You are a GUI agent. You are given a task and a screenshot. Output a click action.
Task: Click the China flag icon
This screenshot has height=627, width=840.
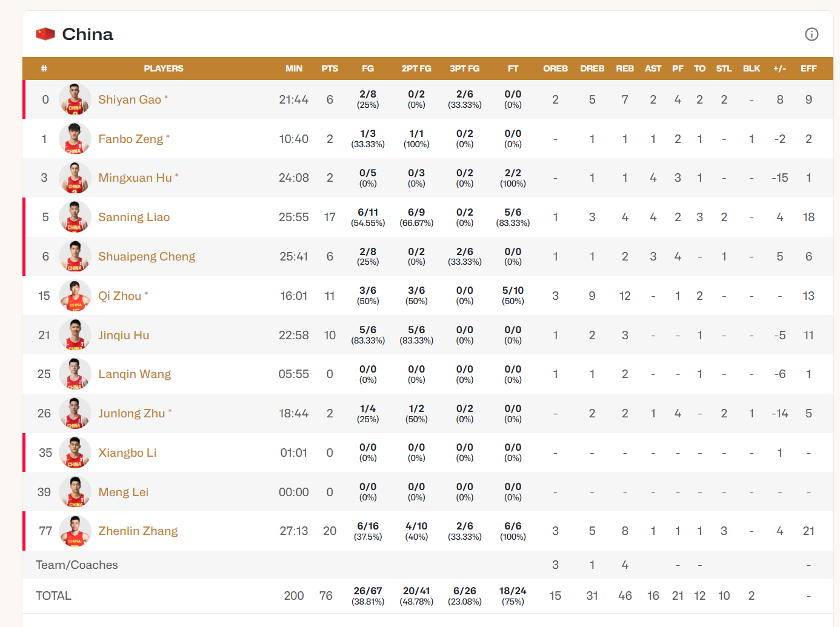click(x=45, y=34)
